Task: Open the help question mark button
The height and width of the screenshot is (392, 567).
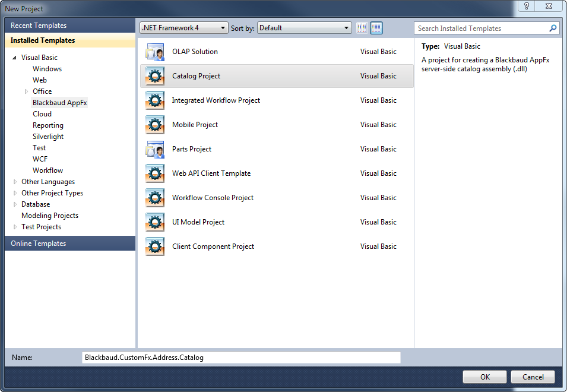Action: tap(527, 6)
